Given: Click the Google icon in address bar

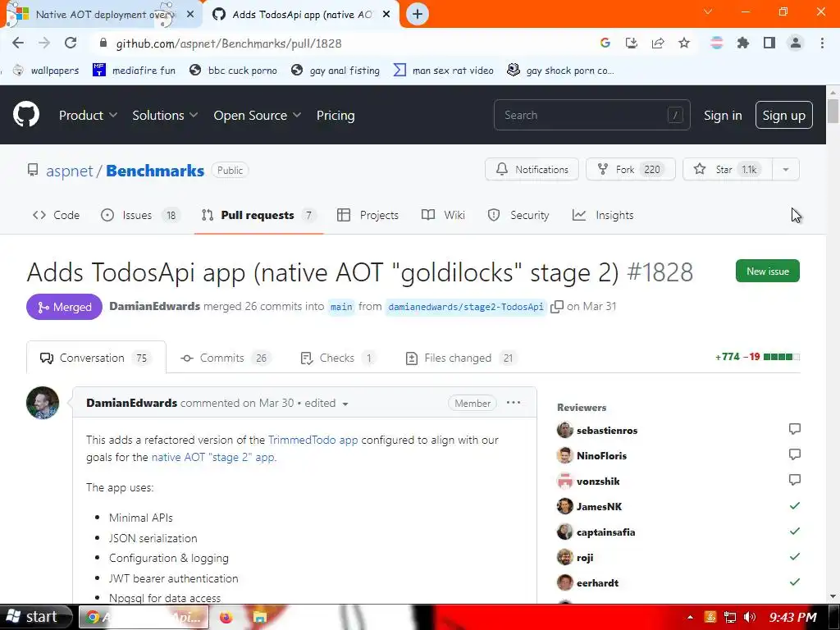Looking at the screenshot, I should [605, 43].
